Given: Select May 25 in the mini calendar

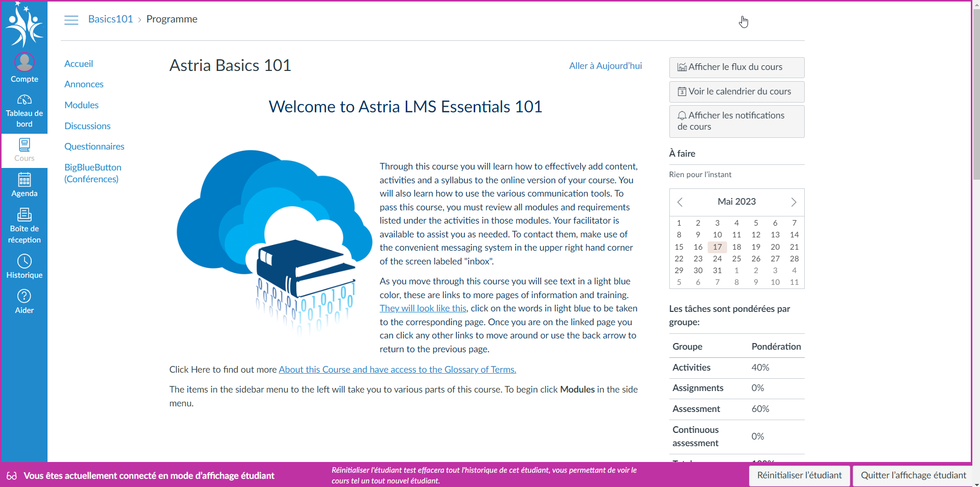Looking at the screenshot, I should (x=737, y=259).
